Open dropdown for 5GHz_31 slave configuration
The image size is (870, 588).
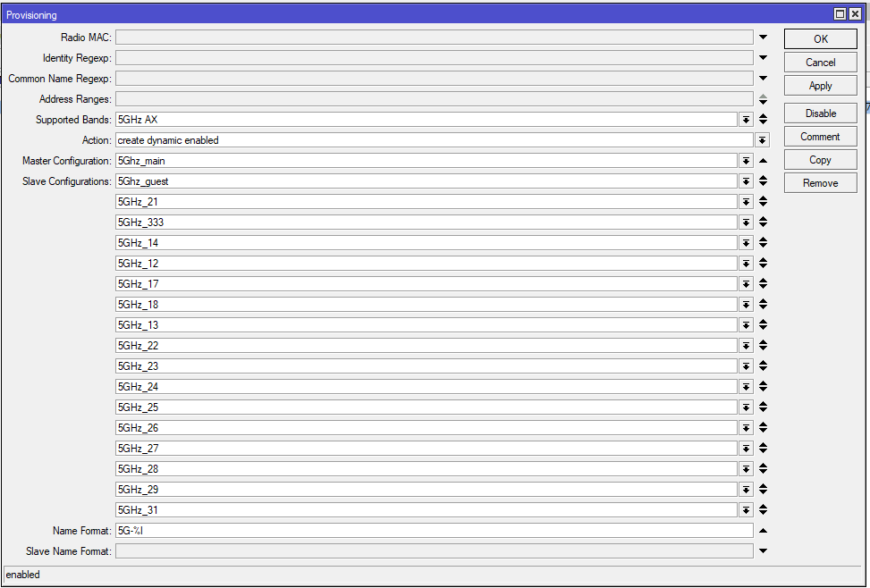(x=746, y=510)
